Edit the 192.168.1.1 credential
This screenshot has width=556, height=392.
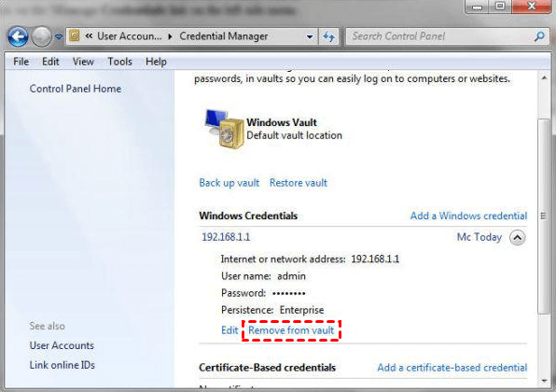(x=229, y=330)
